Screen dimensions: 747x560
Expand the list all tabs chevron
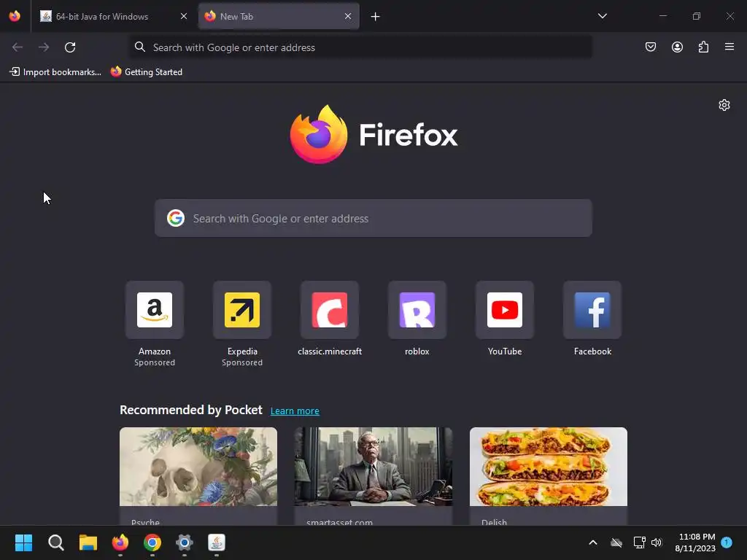point(602,16)
